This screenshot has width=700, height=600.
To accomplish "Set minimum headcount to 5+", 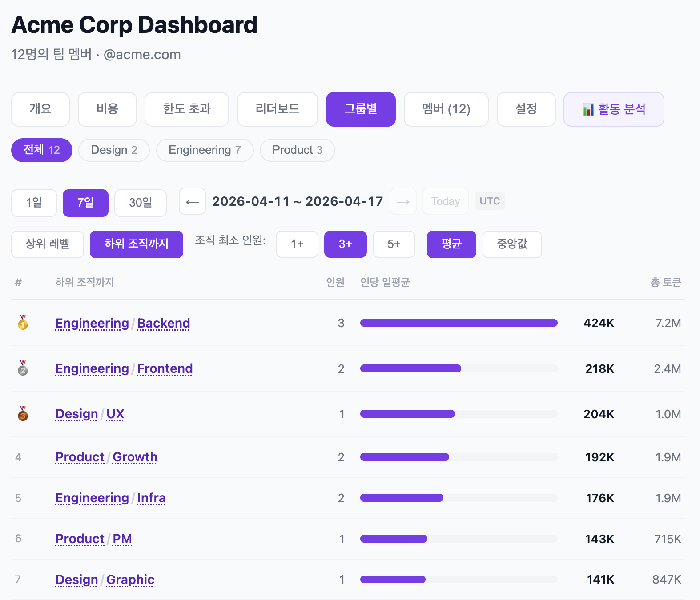I will [x=394, y=244].
